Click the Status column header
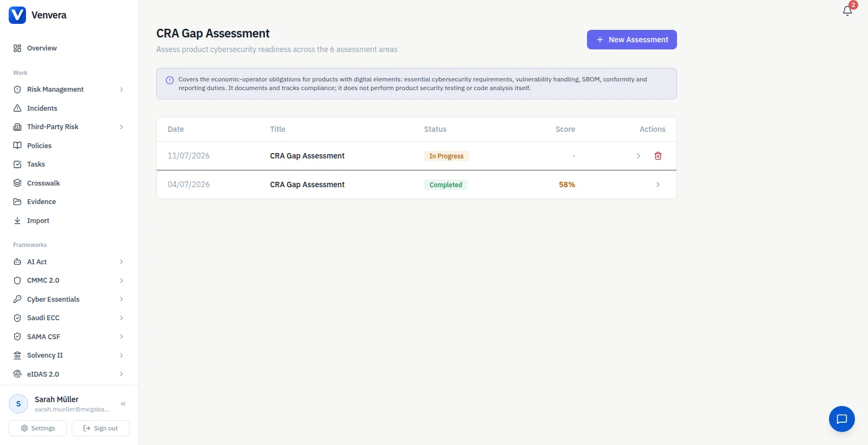Screen dimensions: 868x445 click(435, 129)
